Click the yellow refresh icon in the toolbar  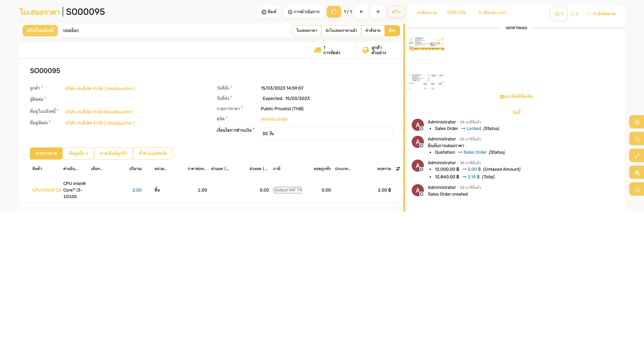(x=334, y=11)
